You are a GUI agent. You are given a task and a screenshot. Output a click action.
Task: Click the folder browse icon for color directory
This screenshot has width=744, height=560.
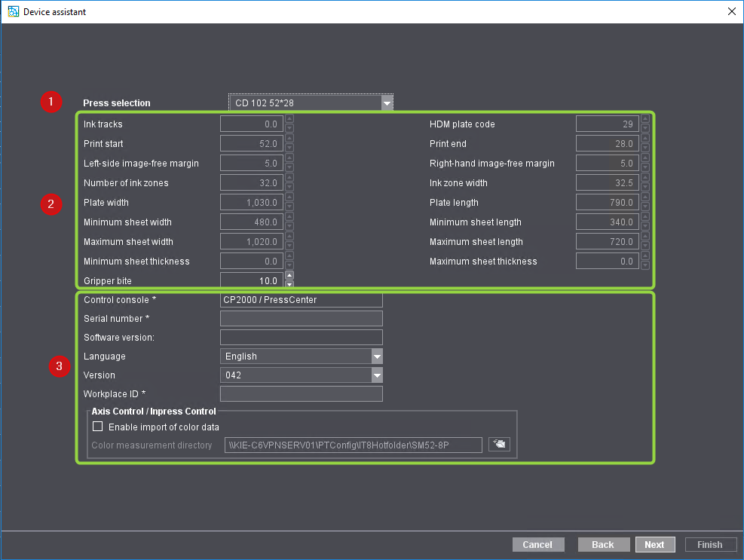tap(498, 445)
